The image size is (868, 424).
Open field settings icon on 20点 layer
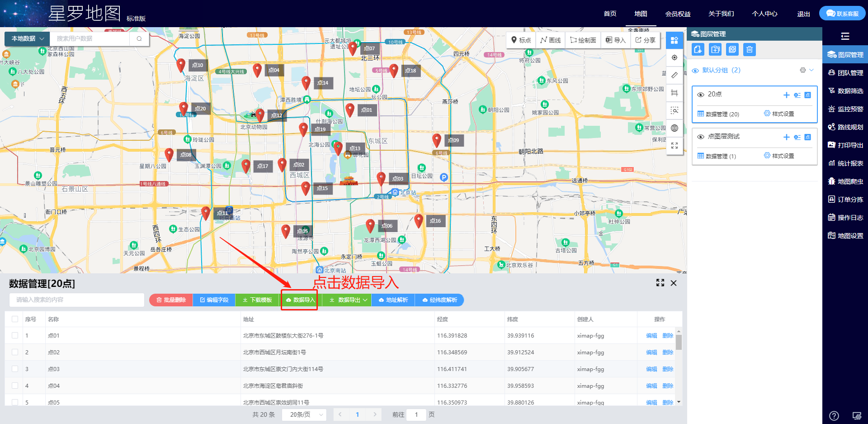pos(797,95)
